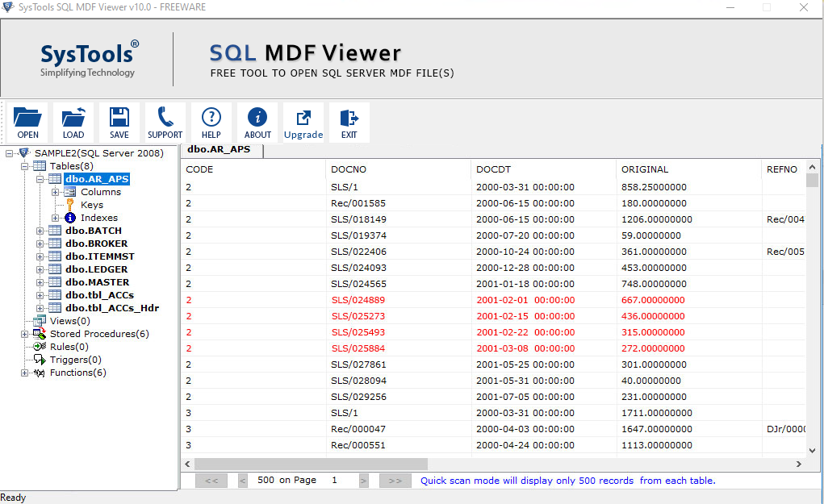Click the Triggers(0) node icon
Screen dimensions: 824x504
[40, 360]
